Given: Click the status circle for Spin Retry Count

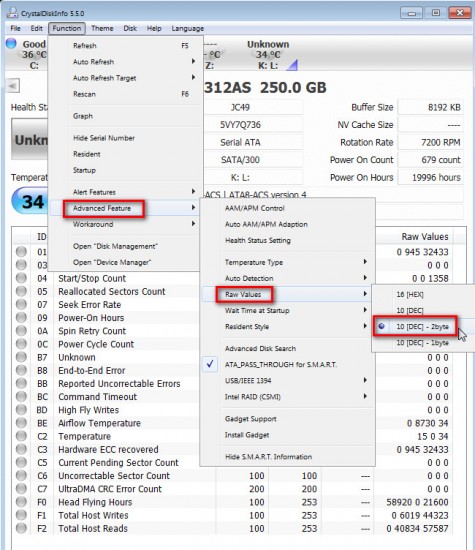Looking at the screenshot, I should (x=21, y=331).
